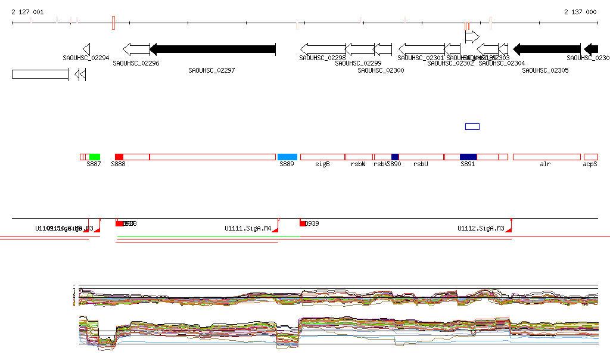Select the small right-pointing arrow above the gene row
Screen dimensions: 610x364
[472, 37]
